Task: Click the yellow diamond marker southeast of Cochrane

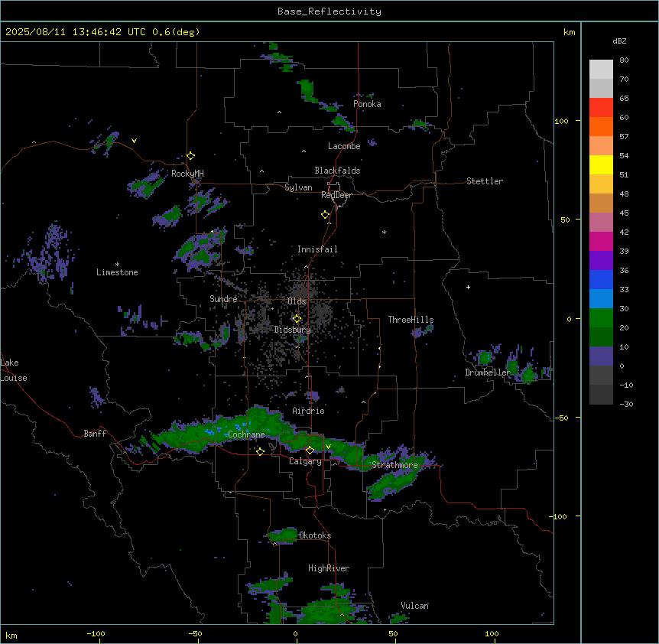Action: [260, 451]
